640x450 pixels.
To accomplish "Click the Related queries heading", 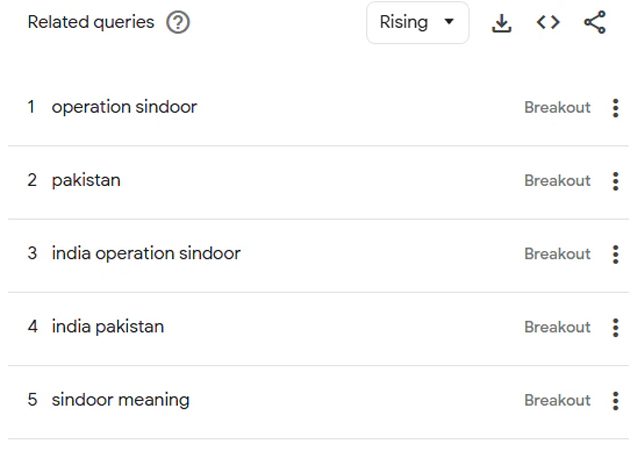I will click(91, 22).
